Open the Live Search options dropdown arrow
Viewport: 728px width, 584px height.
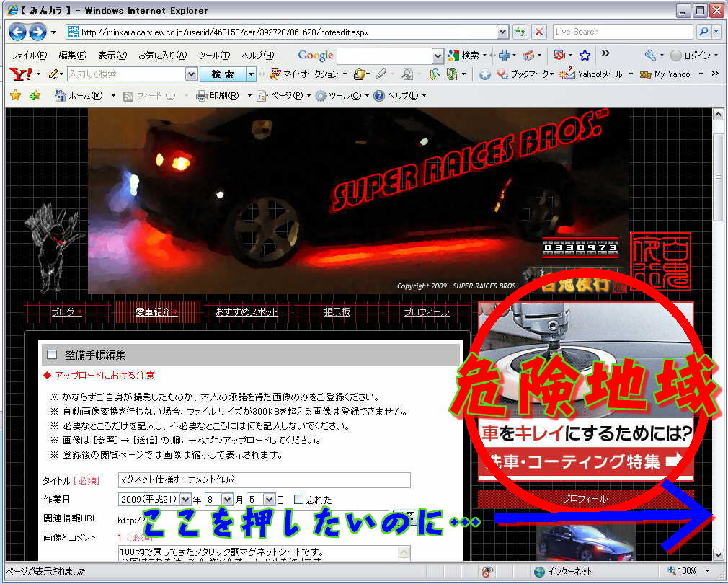tap(716, 32)
